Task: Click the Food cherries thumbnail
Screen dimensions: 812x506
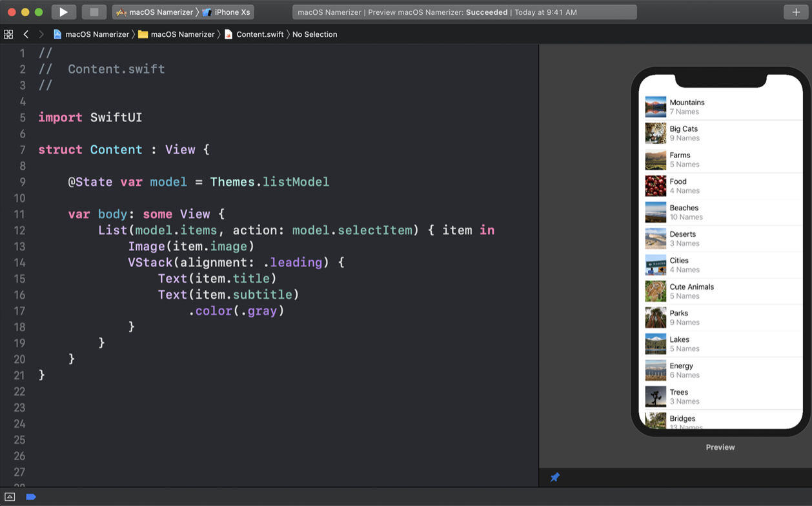Action: pos(656,186)
